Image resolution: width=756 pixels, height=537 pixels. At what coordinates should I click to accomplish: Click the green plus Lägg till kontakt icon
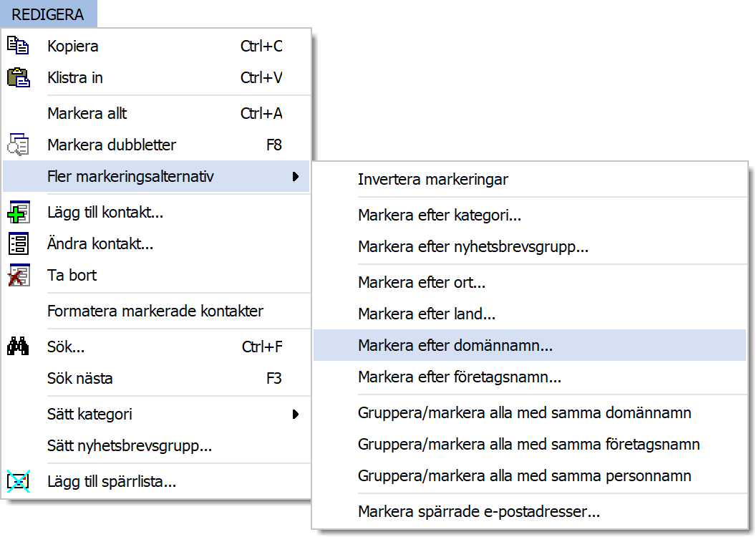(19, 212)
